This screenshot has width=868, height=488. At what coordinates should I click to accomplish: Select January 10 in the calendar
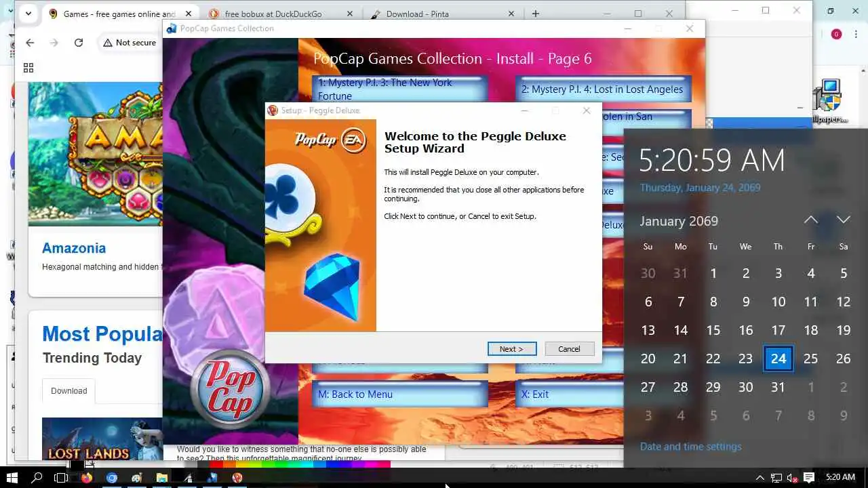tap(778, 302)
